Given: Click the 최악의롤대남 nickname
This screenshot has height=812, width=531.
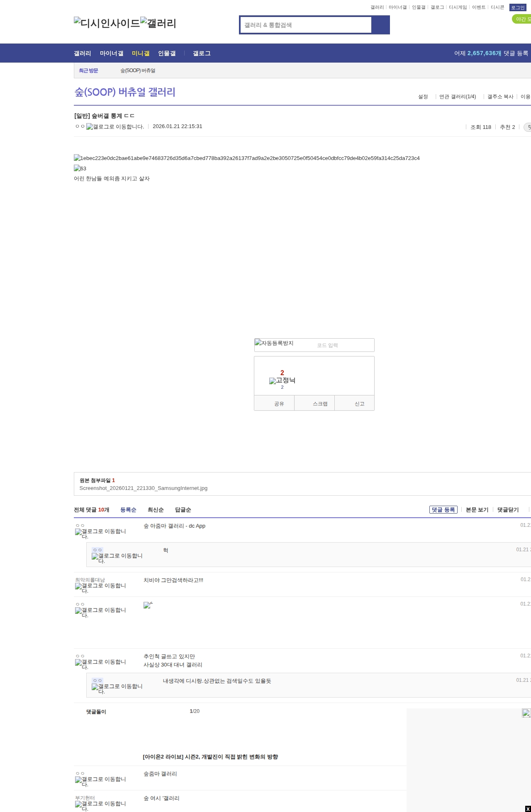Looking at the screenshot, I should 90,579.
